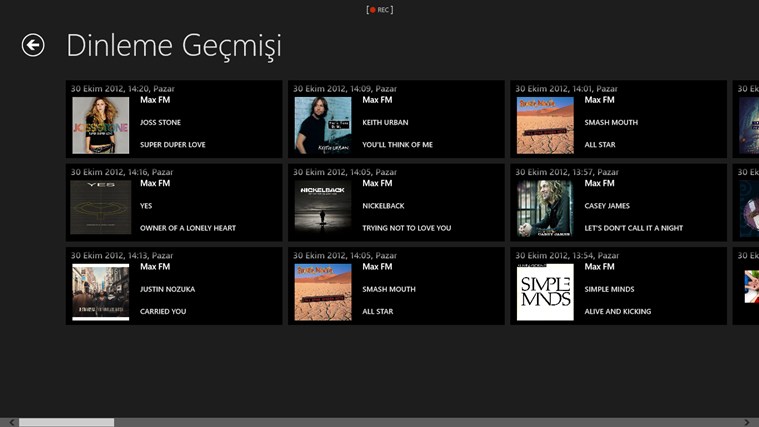Open Smash Mouth cover in 14:01 entry

coord(545,125)
